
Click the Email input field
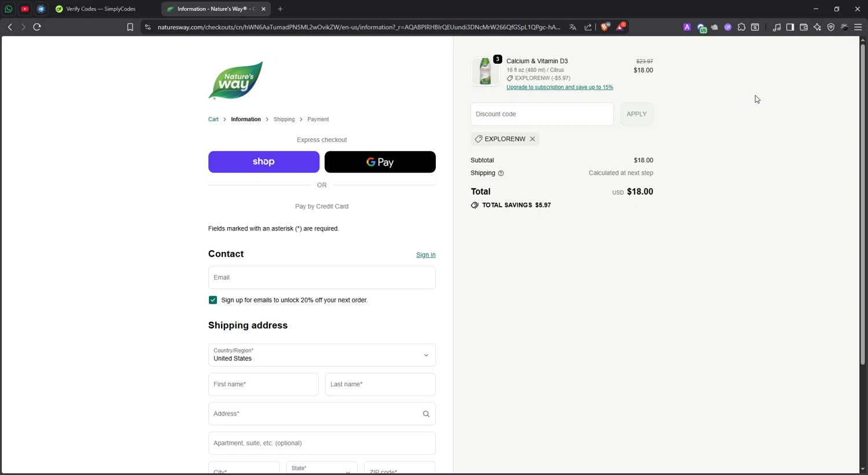322,277
